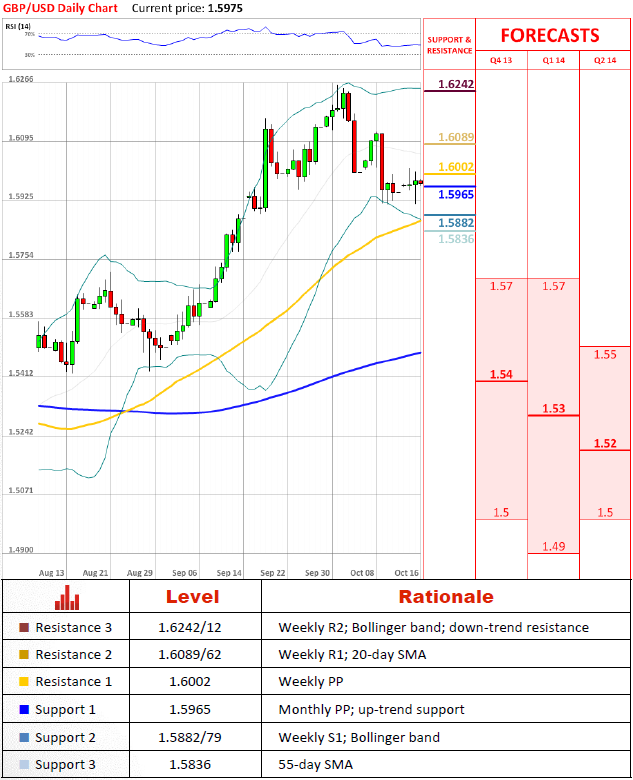Click rationale 'Weekly R2; Bollinger band; down-trend resistance'

433,628
